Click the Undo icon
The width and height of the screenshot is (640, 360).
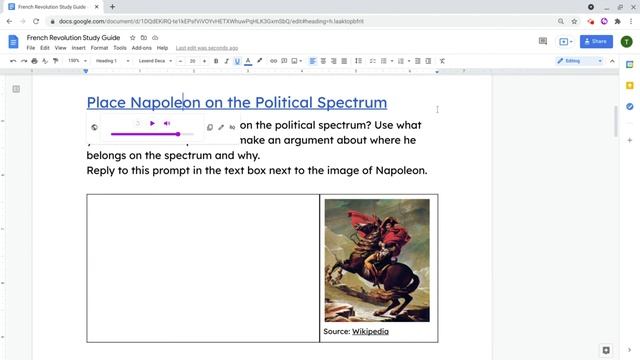click(13, 61)
